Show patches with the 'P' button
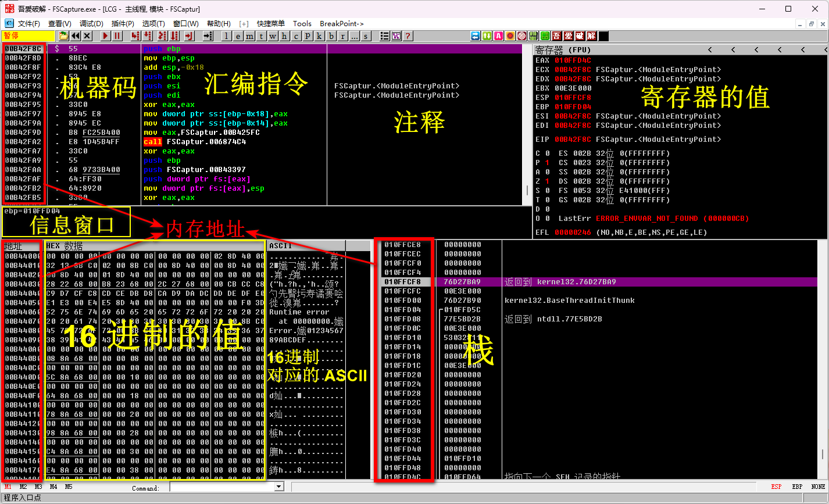 pos(308,35)
